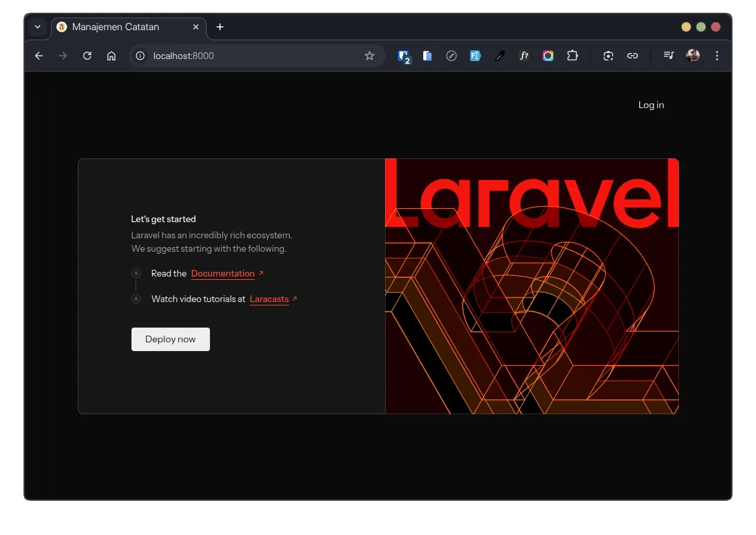Activate Google Lens image search

coord(608,56)
